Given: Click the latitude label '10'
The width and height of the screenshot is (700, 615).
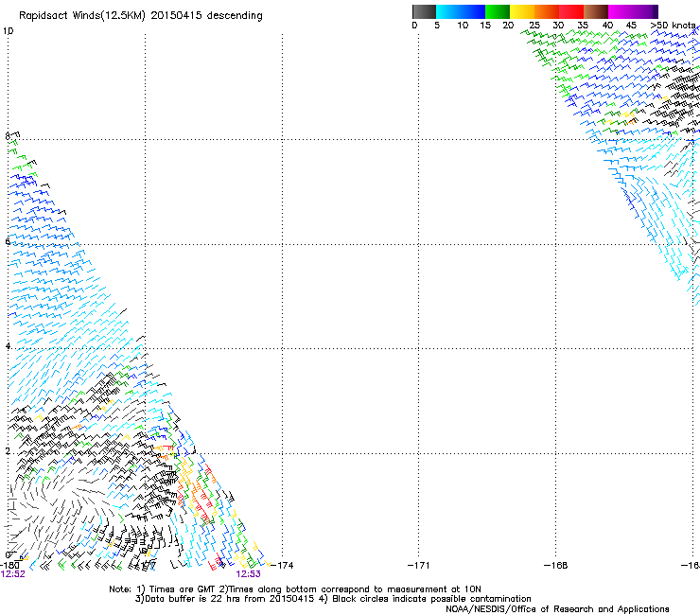Looking at the screenshot, I should click(8, 31).
